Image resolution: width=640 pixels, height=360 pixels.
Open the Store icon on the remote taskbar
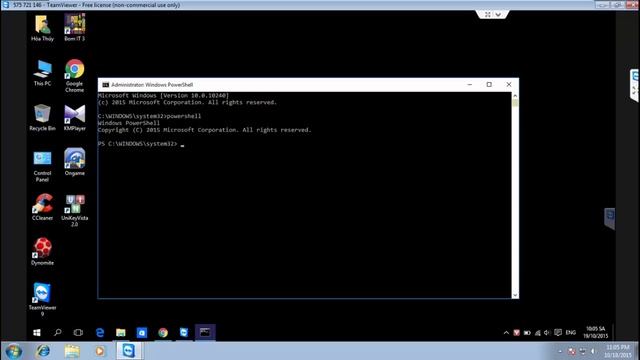(142, 333)
